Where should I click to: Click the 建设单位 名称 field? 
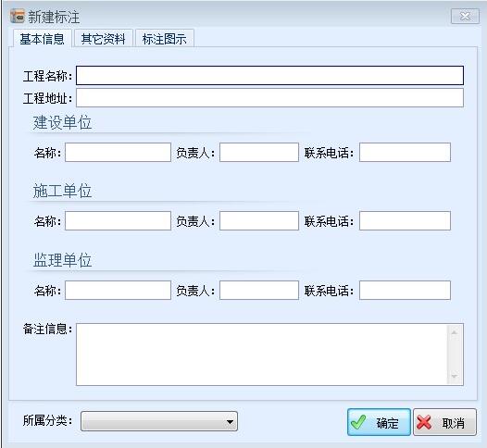[x=118, y=152]
